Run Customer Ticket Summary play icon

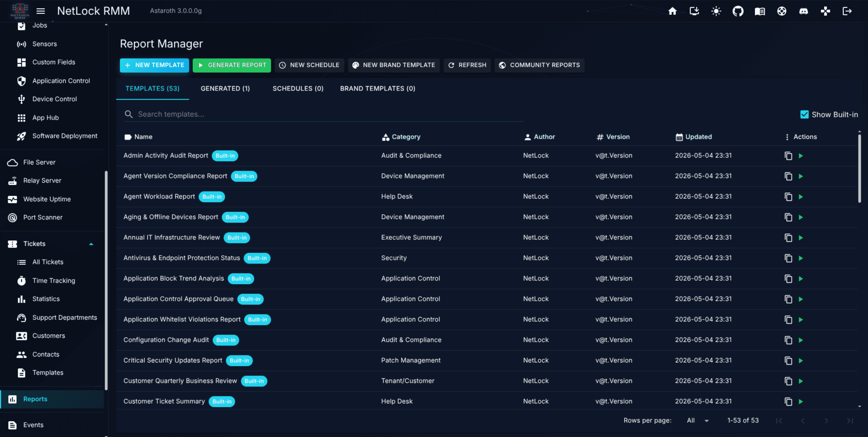tap(801, 401)
